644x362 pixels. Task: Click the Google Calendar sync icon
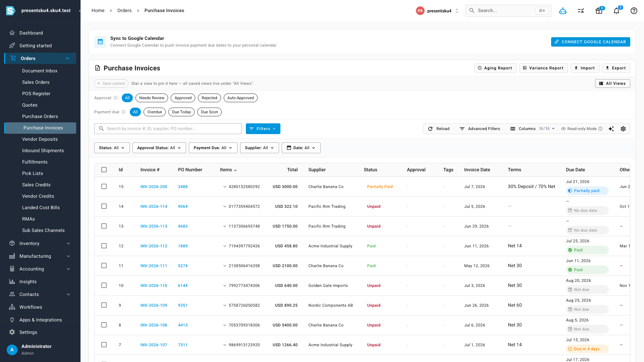click(100, 42)
